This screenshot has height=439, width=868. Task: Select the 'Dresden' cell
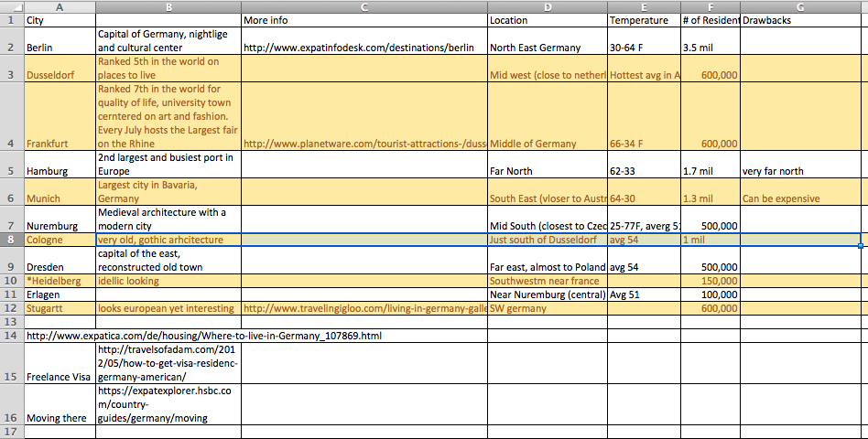(60, 261)
